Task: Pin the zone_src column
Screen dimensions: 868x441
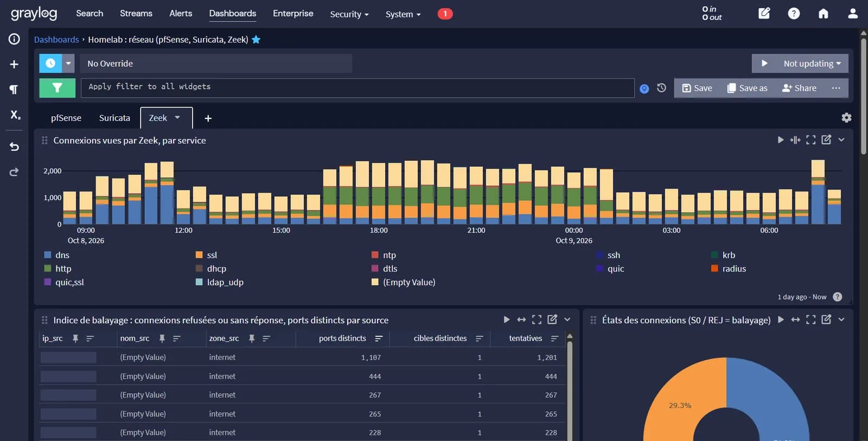Action: (252, 338)
